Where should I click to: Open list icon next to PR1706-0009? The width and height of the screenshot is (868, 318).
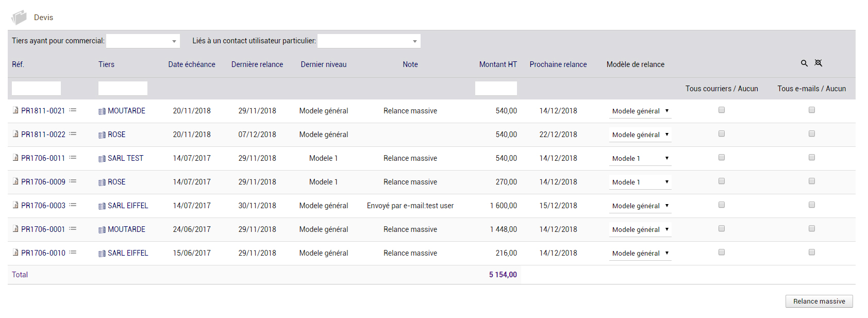coord(73,181)
